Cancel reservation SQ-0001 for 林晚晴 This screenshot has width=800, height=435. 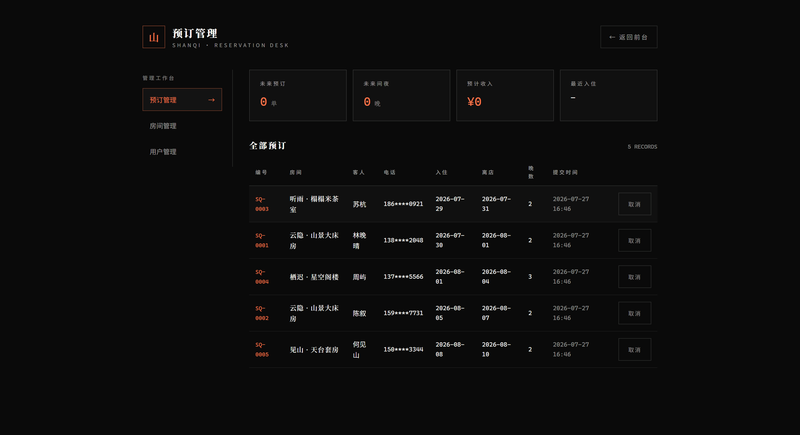click(x=635, y=240)
